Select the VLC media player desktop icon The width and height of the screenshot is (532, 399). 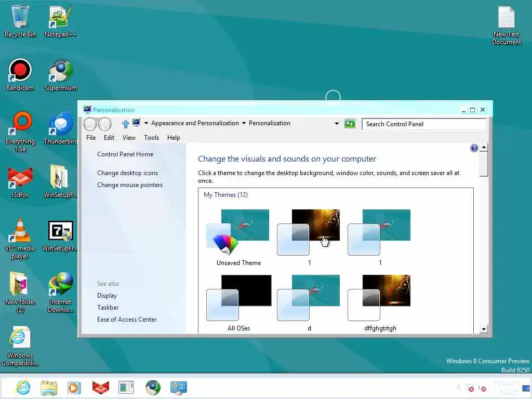click(x=20, y=239)
